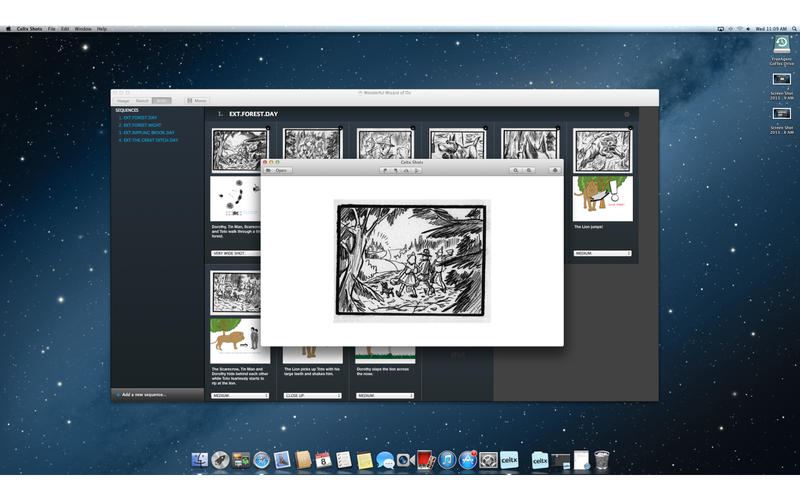The width and height of the screenshot is (800, 500).
Task: Open the Apple menu
Action: (x=8, y=29)
